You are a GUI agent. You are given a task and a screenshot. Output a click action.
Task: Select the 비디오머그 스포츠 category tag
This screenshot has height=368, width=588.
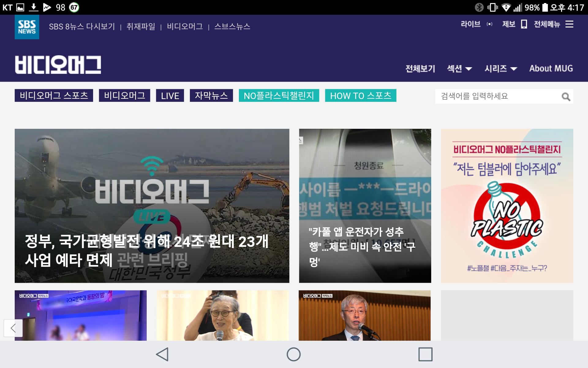[54, 95]
